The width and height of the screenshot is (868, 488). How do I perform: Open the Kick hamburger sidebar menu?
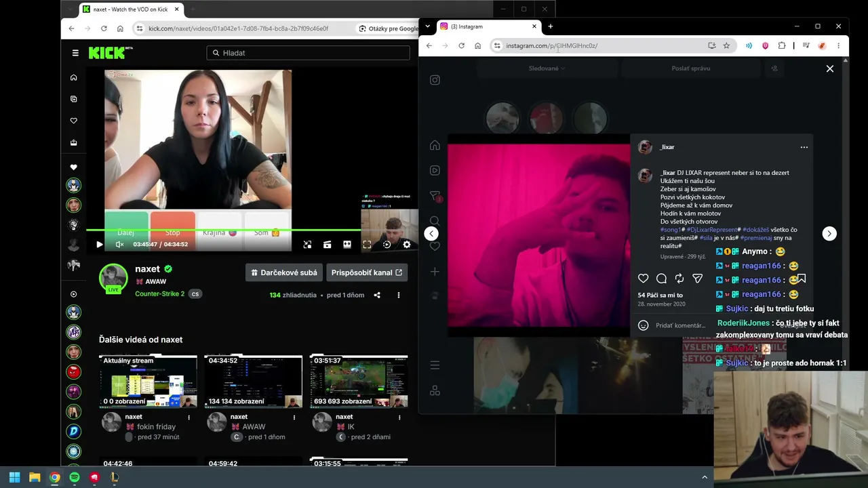[75, 53]
